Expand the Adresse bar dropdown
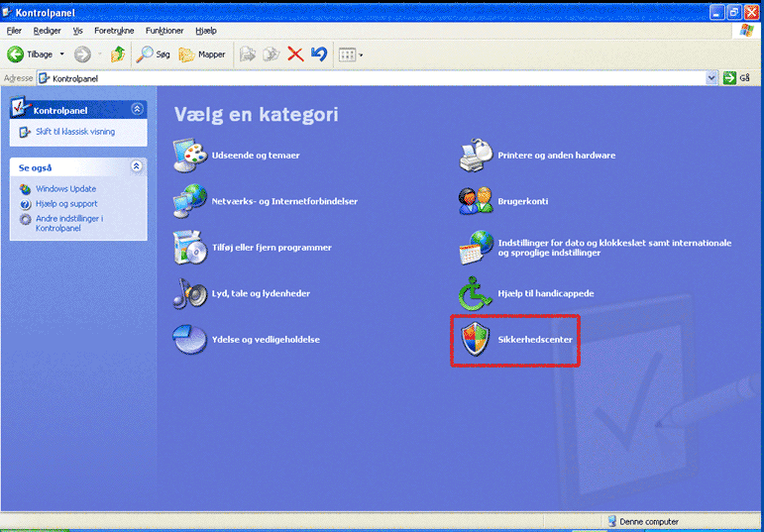764x532 pixels. click(711, 78)
